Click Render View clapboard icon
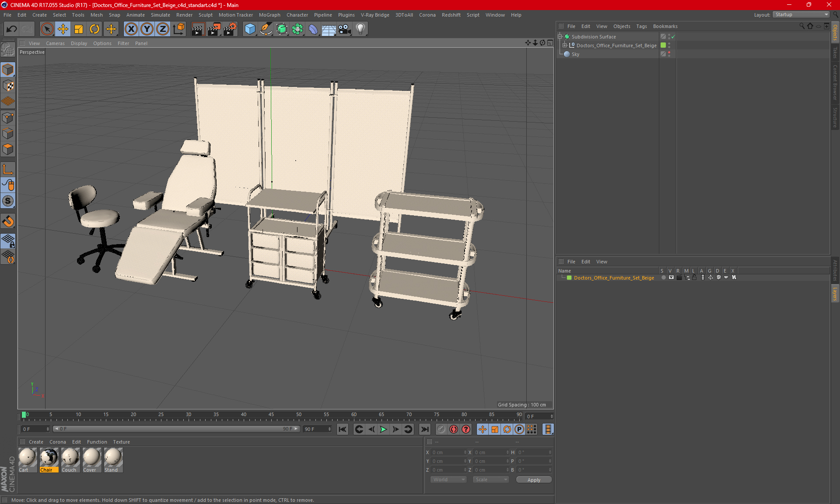The width and height of the screenshot is (840, 504). (x=198, y=29)
